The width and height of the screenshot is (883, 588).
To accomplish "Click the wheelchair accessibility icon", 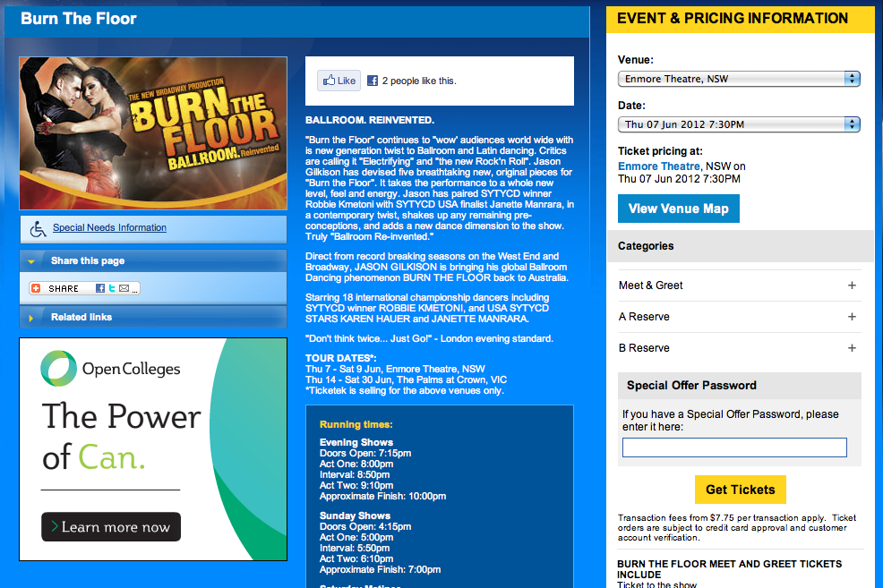I will click(39, 228).
